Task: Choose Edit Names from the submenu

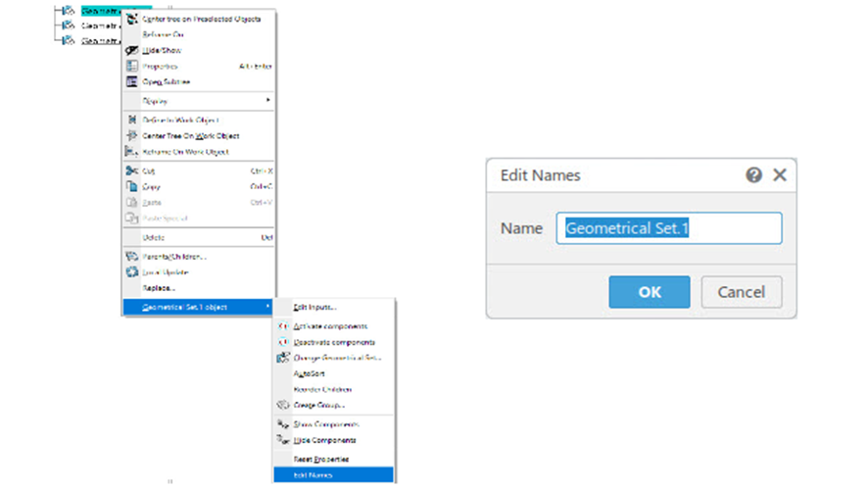Action: click(313, 475)
